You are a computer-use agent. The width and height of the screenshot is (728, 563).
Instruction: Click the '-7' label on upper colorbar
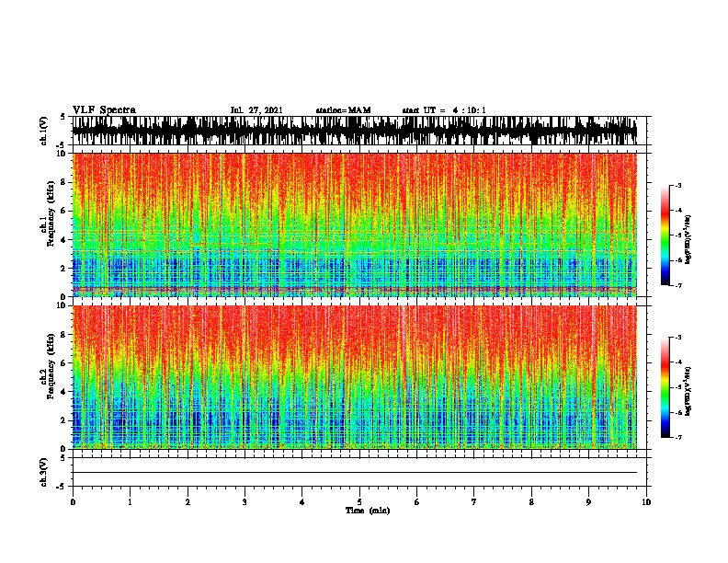click(677, 285)
